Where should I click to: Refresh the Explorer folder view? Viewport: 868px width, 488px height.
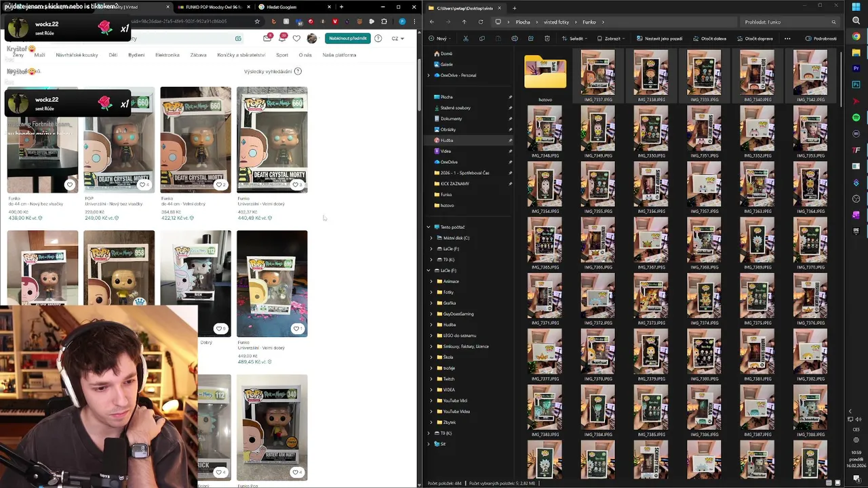coord(481,22)
